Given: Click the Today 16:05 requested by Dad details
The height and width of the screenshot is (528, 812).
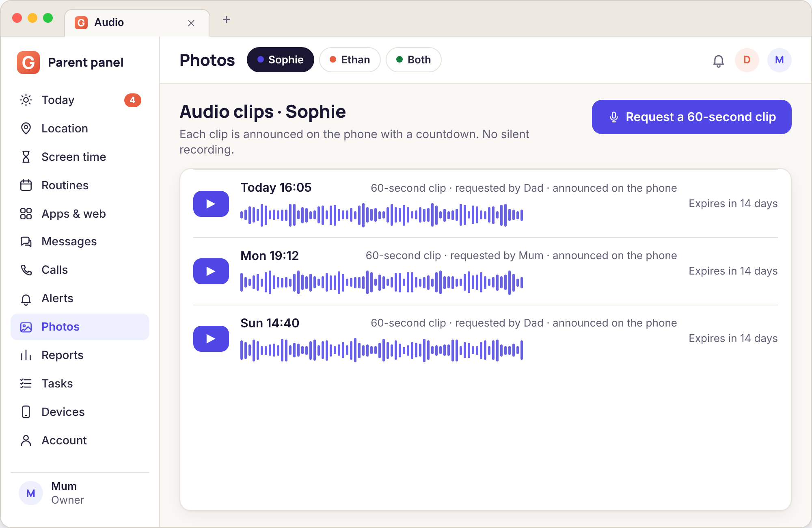Looking at the screenshot, I should (524, 188).
